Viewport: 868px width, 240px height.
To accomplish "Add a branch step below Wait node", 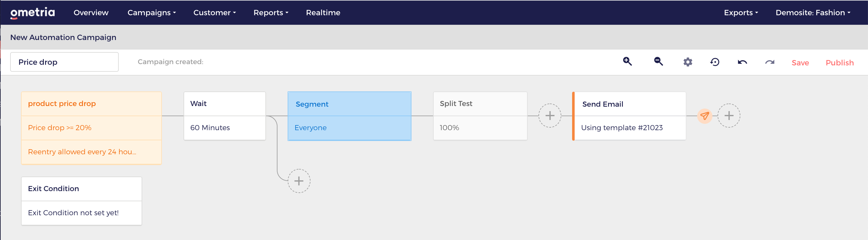I will [x=298, y=181].
